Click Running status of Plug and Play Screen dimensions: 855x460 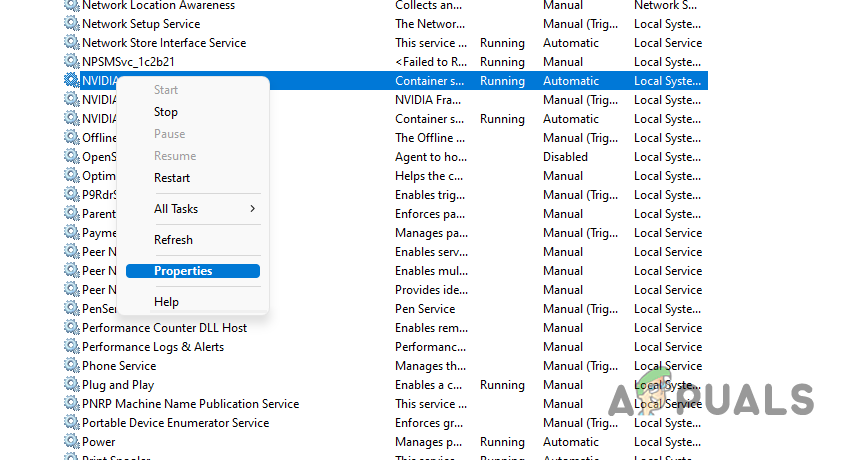point(502,385)
